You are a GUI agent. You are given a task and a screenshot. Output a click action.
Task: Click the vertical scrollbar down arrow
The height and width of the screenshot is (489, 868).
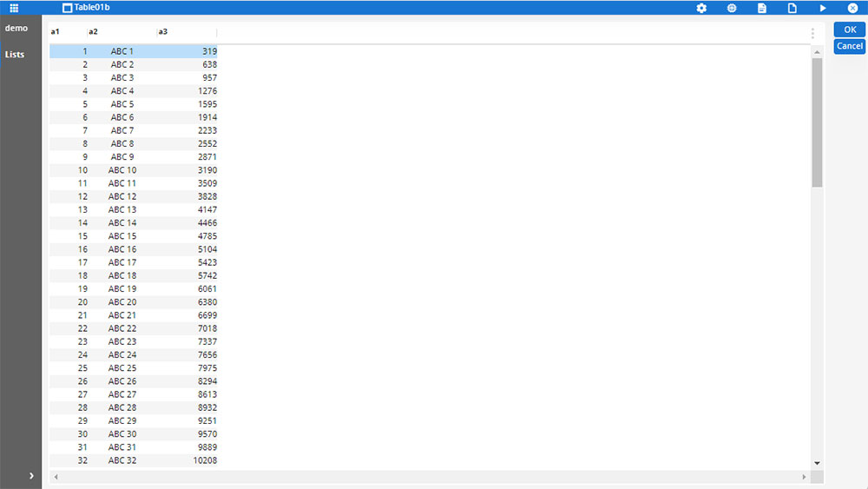tap(817, 463)
